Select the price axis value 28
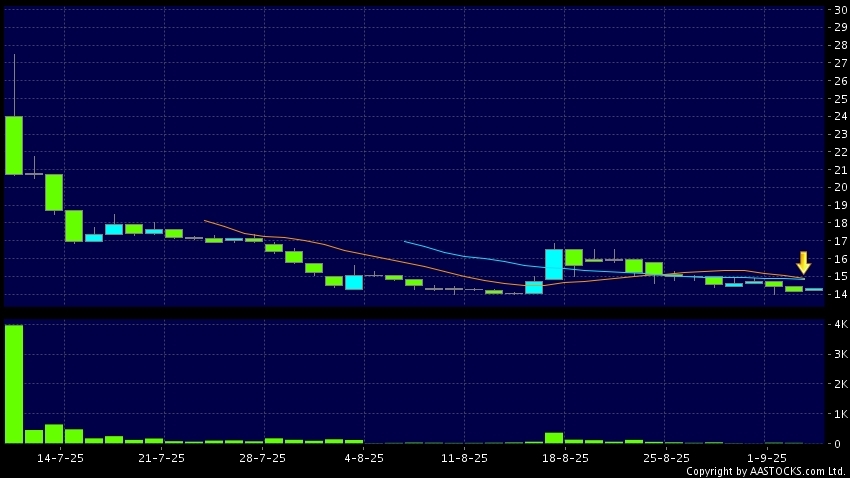Screen dimensions: 850x478 click(x=841, y=46)
